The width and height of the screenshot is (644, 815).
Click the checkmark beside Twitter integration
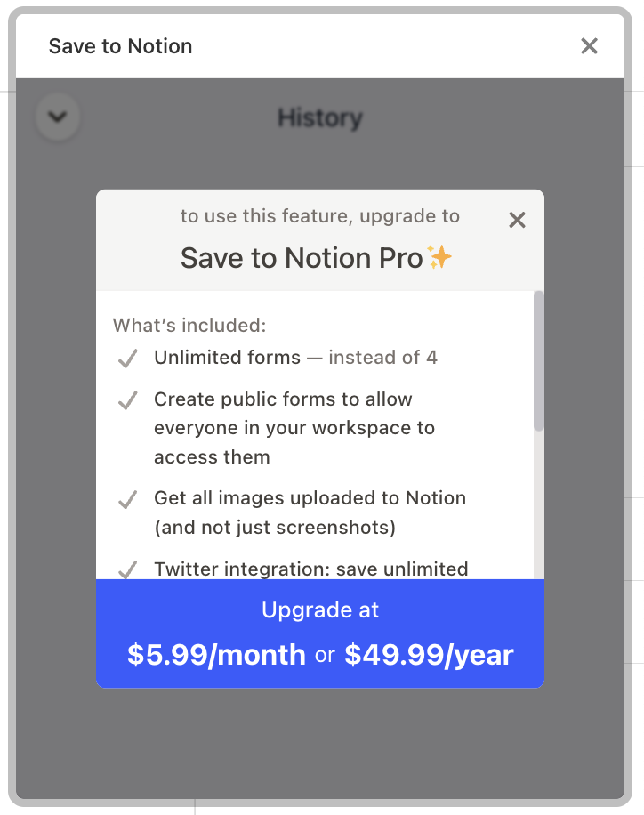pos(127,569)
